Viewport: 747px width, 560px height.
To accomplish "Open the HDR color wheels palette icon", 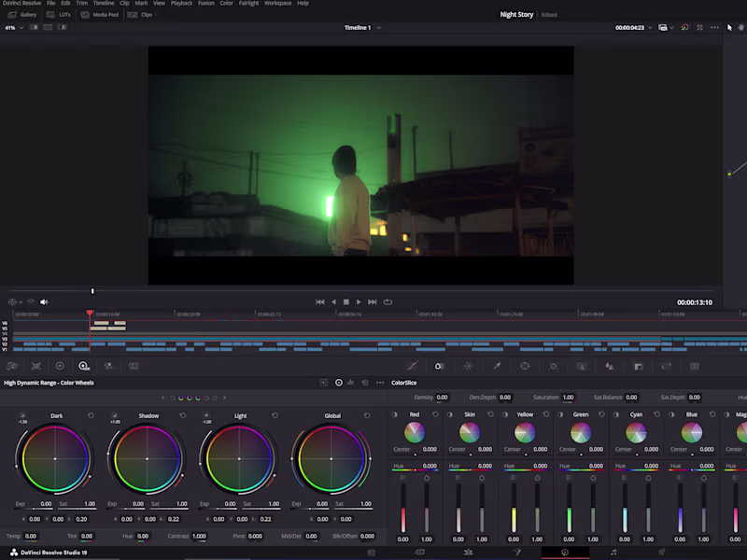I will click(84, 367).
